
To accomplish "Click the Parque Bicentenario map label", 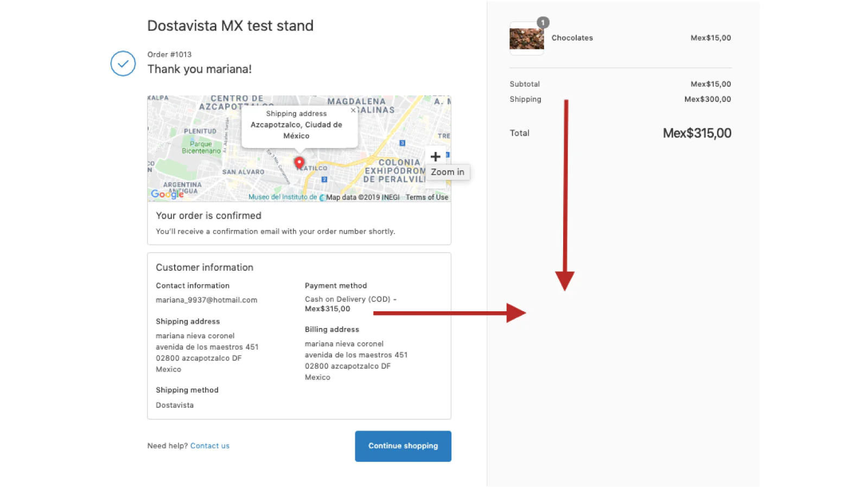I will click(x=201, y=147).
